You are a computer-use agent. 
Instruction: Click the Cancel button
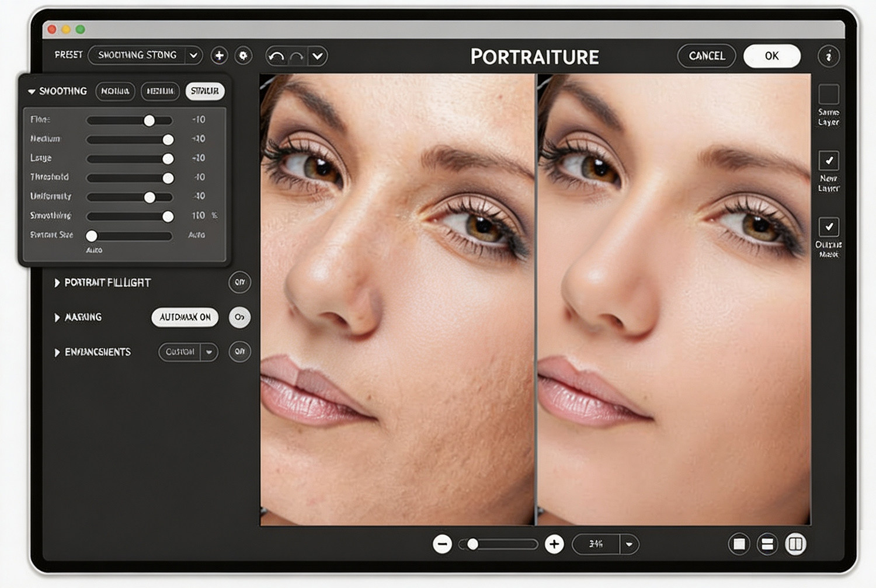(707, 56)
